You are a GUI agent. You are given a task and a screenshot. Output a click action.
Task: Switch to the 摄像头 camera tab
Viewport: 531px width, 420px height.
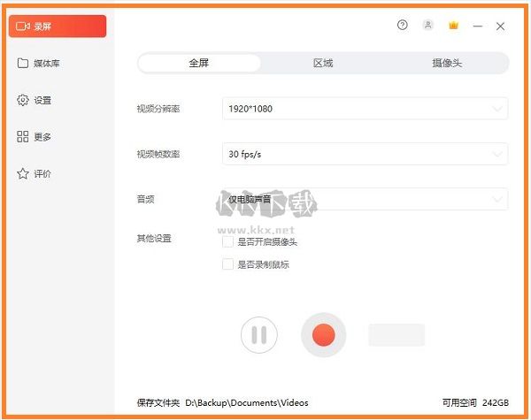(x=446, y=64)
